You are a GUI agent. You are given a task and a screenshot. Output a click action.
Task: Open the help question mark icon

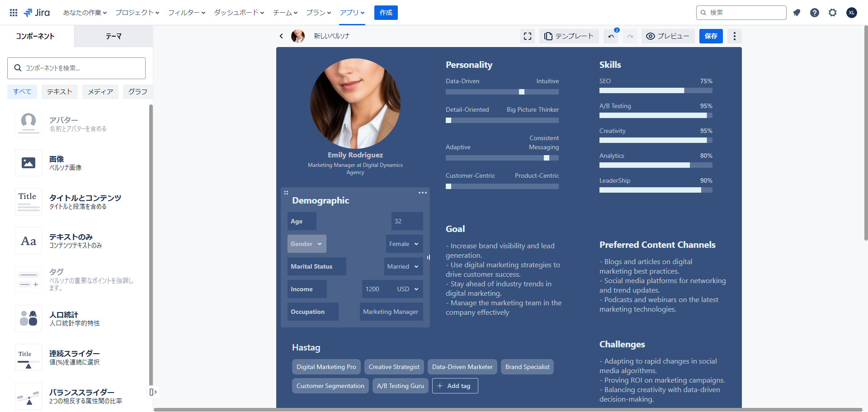pos(815,13)
